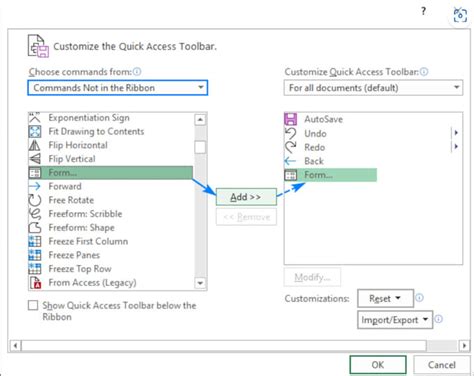Select the Free Rotate icon

coord(35,200)
